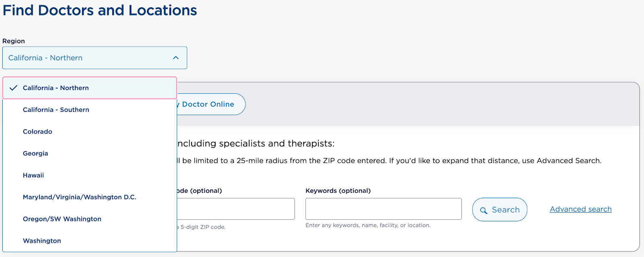Choose Colorado in the region list
Viewport: 644px width, 257px height.
[37, 132]
